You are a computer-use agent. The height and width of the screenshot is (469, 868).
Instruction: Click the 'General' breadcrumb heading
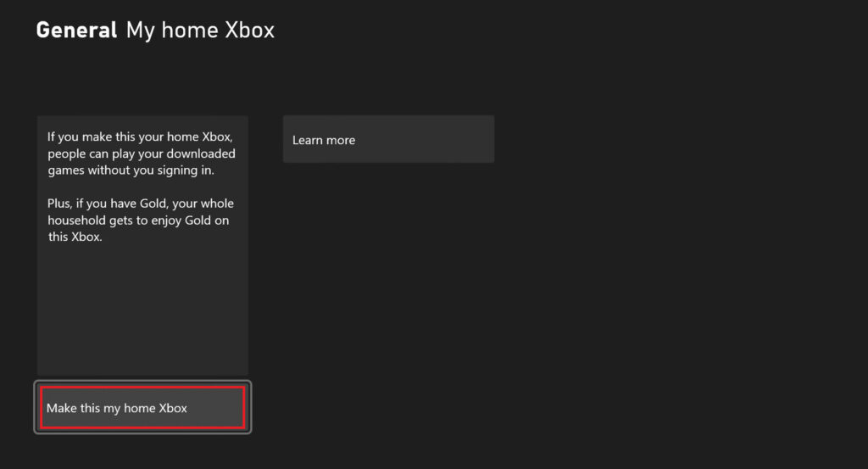tap(76, 30)
